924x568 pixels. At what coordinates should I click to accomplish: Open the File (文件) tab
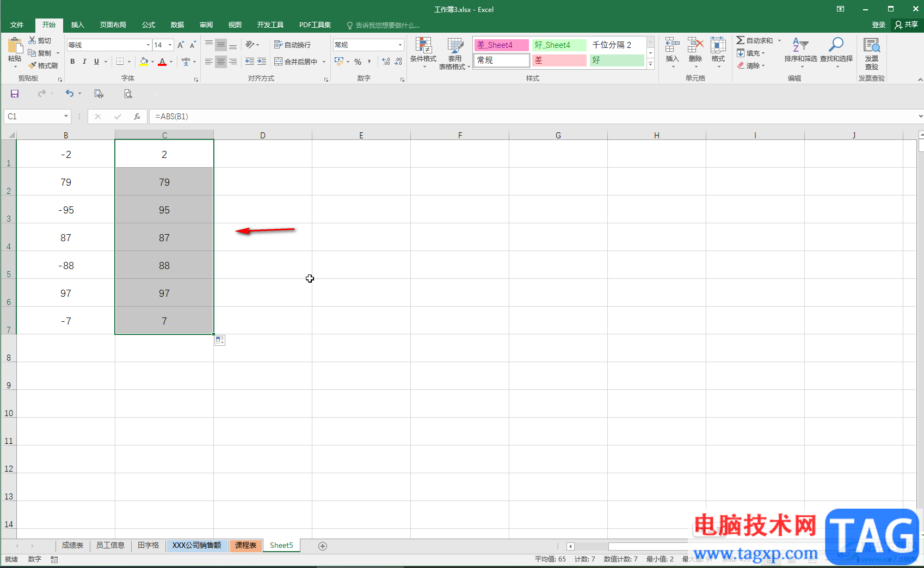tap(17, 25)
